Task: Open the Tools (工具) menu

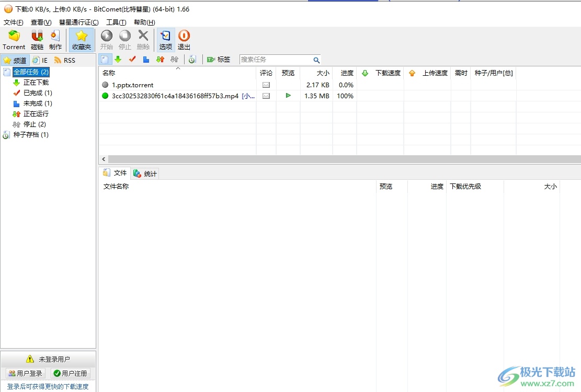Action: [116, 22]
